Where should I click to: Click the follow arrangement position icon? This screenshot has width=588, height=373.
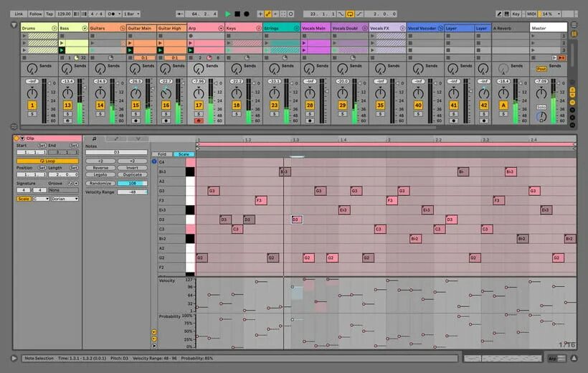180,14
